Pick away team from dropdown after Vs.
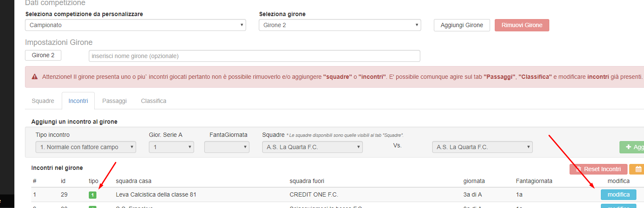The image size is (644, 208). click(482, 147)
